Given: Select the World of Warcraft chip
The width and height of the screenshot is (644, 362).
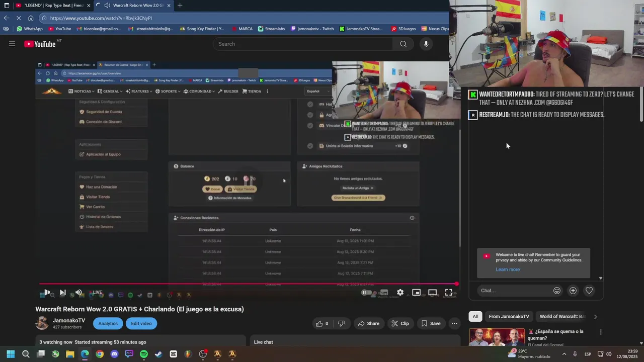Looking at the screenshot, I should click(562, 317).
